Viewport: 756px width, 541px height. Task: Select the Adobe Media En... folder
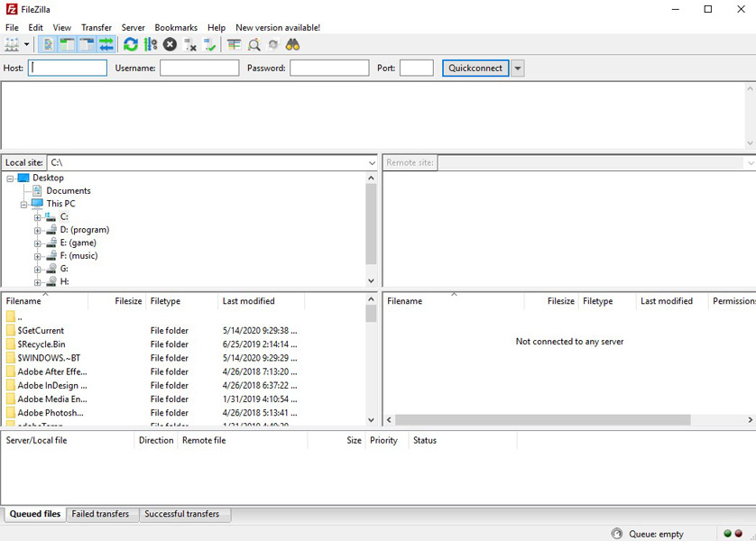pyautogui.click(x=52, y=399)
